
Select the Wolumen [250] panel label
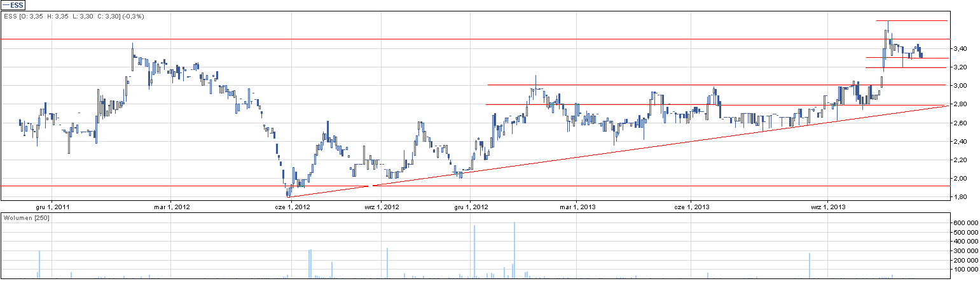tap(27, 218)
